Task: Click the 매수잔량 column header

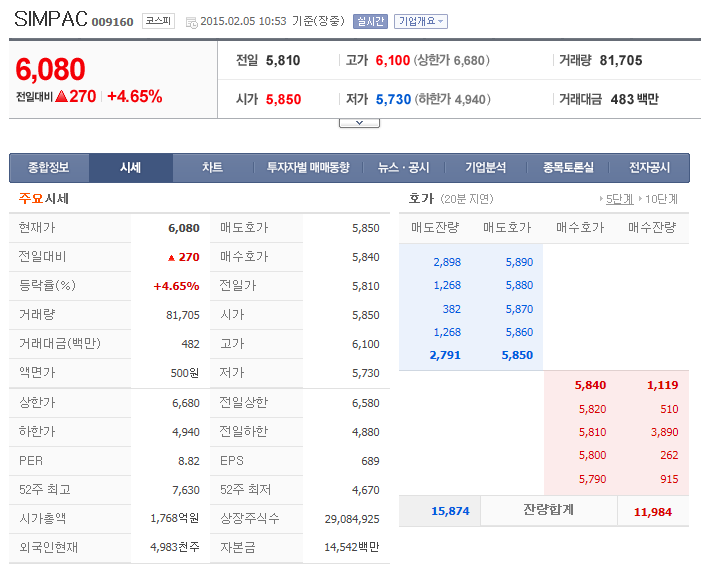Action: (652, 228)
